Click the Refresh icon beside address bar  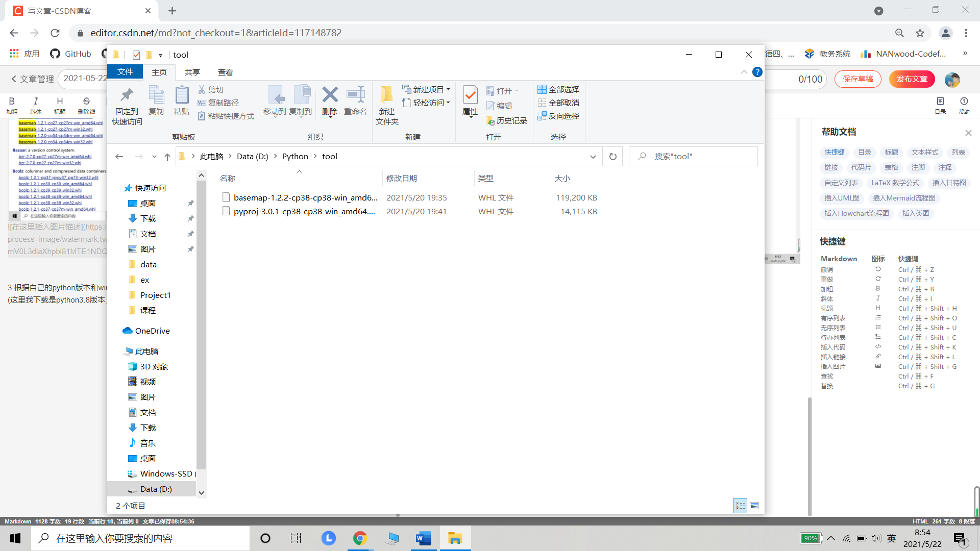point(612,157)
